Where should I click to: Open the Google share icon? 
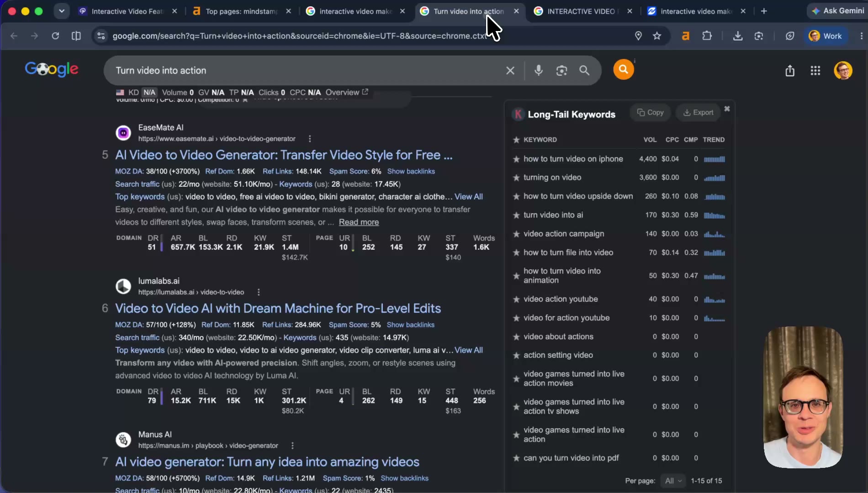[790, 70]
